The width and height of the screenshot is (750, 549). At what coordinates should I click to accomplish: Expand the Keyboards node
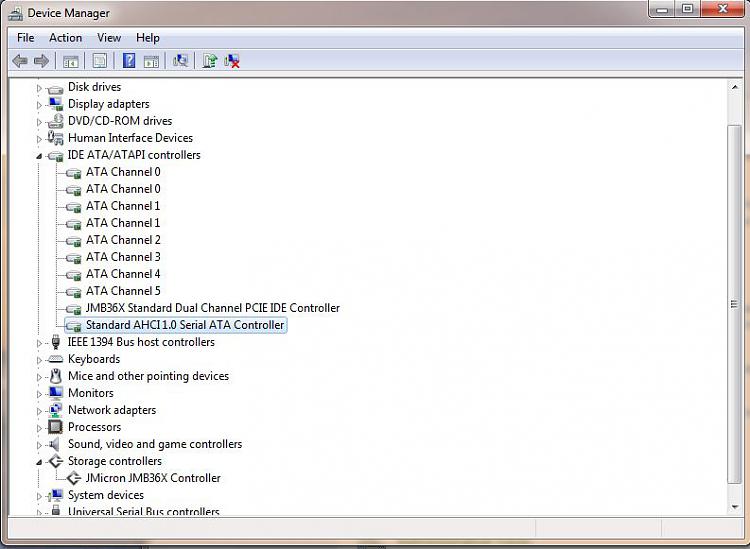coord(39,360)
